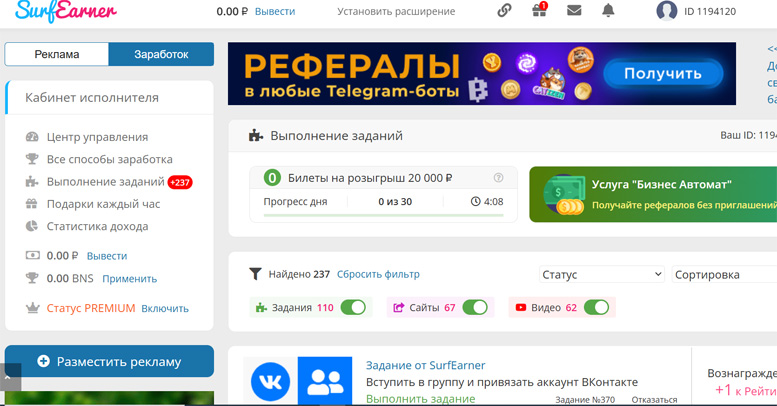Screen dimensions: 777x406
Task: Click Включить link for PREMIUM status
Action: [x=165, y=308]
